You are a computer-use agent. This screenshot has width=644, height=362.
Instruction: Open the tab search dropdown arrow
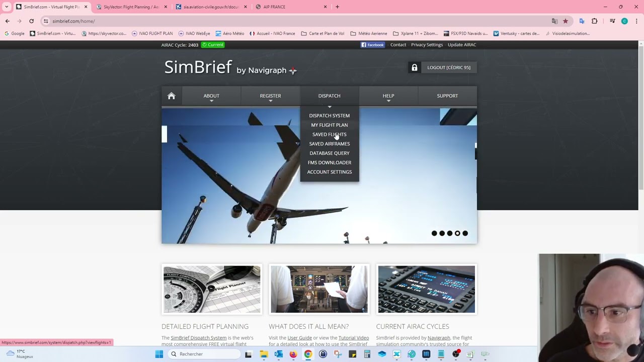pos(7,7)
